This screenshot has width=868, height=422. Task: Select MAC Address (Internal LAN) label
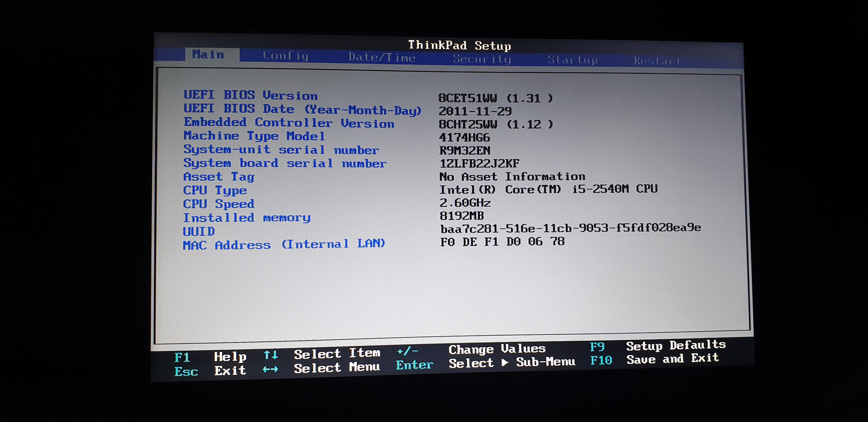[284, 244]
